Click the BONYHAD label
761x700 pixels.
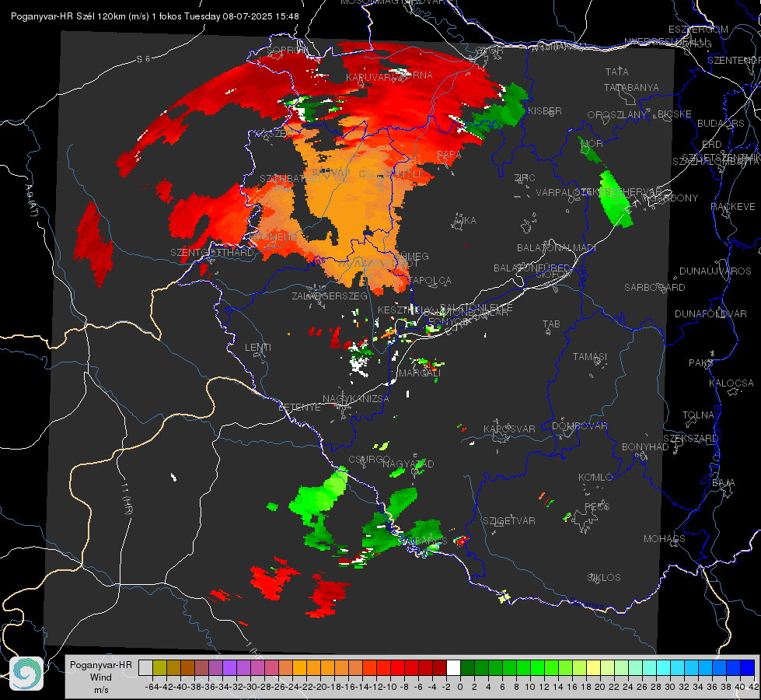click(645, 447)
